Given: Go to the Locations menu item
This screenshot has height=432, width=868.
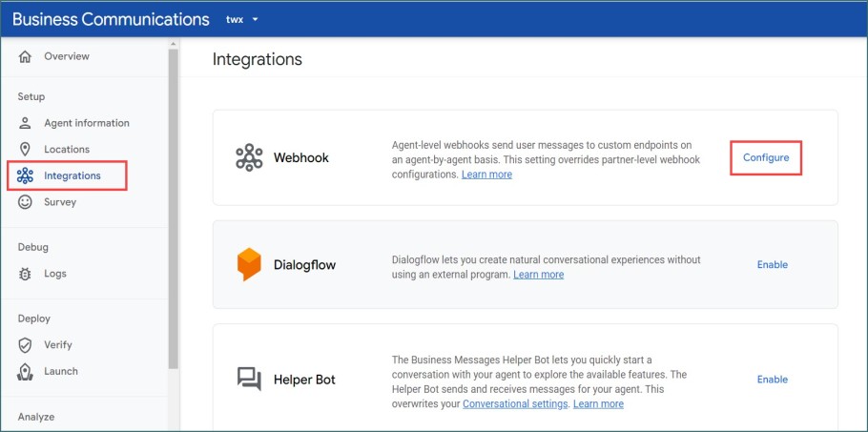Looking at the screenshot, I should click(x=66, y=150).
